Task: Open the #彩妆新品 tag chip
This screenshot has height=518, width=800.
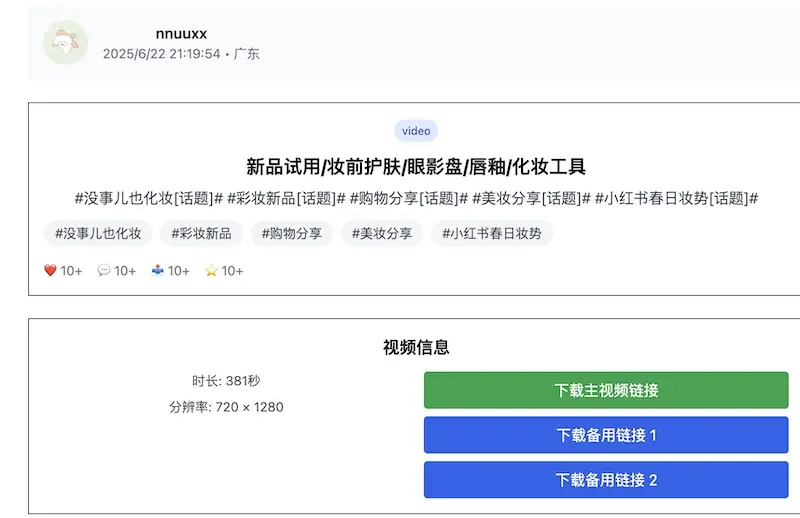Action: (202, 233)
